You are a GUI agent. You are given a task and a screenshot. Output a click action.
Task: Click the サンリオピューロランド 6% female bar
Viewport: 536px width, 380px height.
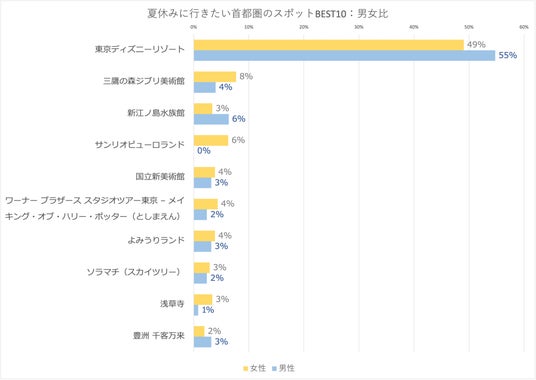click(x=211, y=140)
